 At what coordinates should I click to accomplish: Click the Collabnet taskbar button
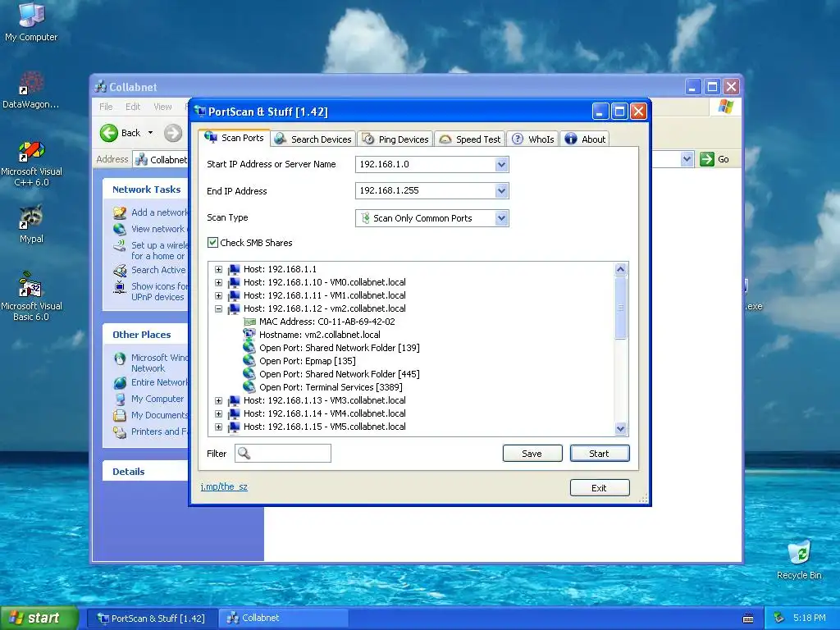[284, 619]
